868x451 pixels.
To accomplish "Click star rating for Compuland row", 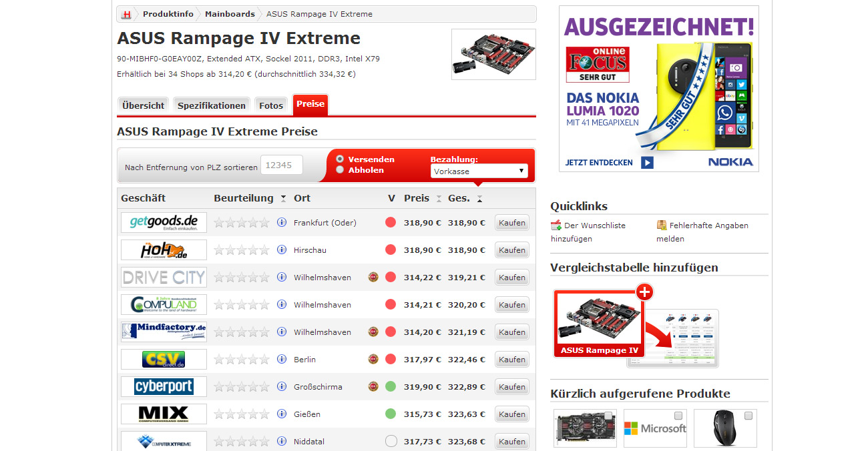I will coord(242,304).
